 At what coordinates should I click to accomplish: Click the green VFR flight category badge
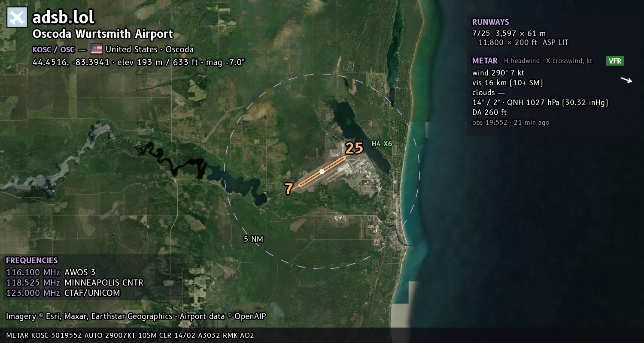point(615,61)
